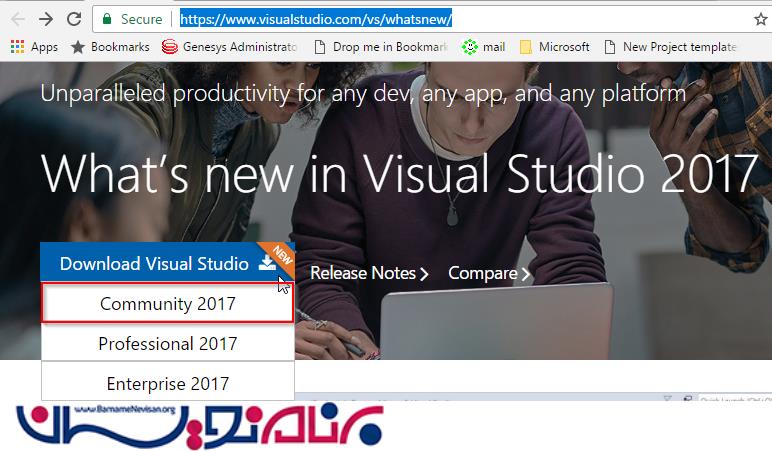Open the Bookmarks folder in bookmarks bar

(x=110, y=47)
